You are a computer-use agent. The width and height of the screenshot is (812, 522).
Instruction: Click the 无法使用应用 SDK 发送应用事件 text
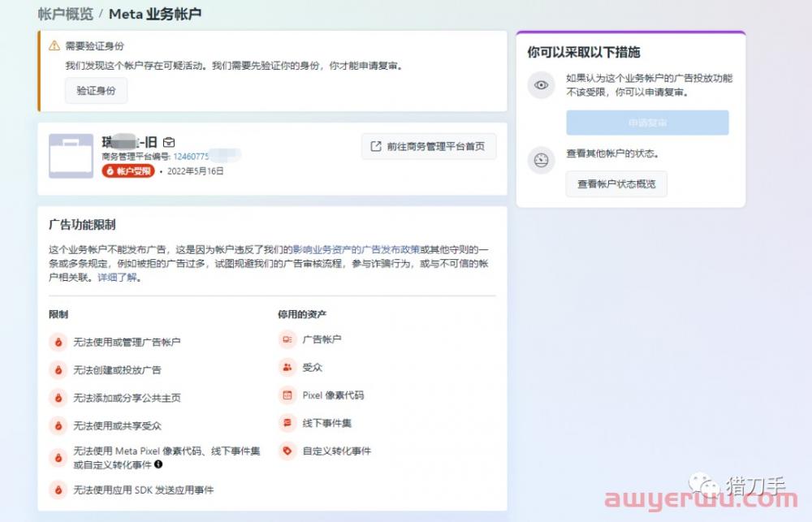144,490
